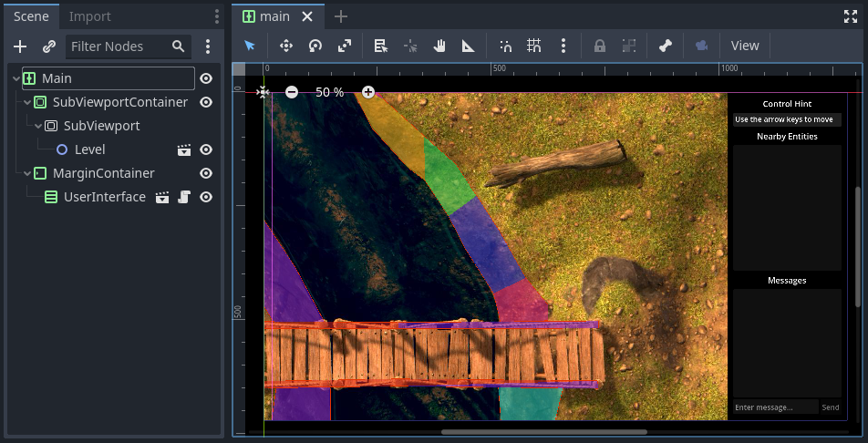Reset zoom using the 50 % button
The width and height of the screenshot is (868, 443).
point(329,92)
